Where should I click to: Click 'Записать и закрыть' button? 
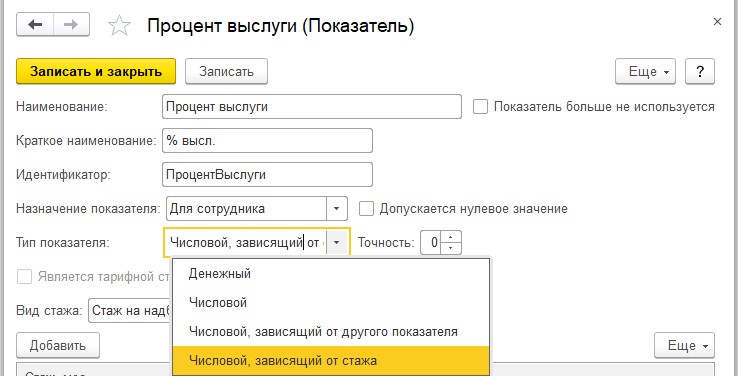(x=96, y=72)
